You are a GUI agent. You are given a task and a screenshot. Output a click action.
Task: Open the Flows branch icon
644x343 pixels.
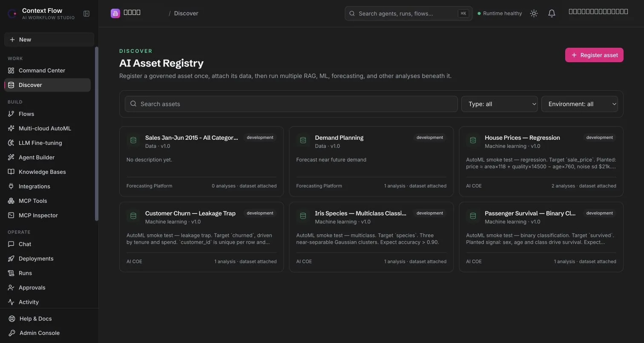pos(11,114)
